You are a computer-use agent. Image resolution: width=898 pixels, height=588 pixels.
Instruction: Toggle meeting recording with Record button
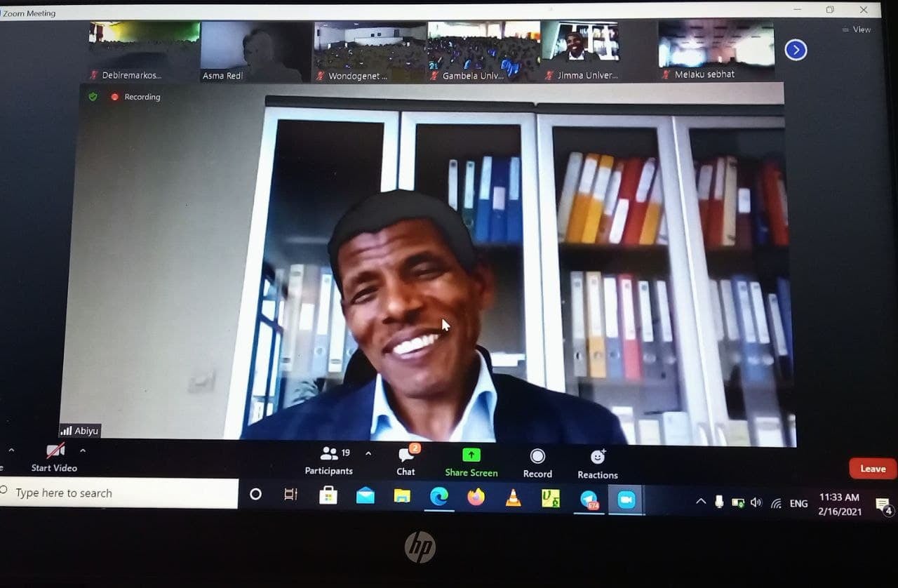(x=537, y=463)
